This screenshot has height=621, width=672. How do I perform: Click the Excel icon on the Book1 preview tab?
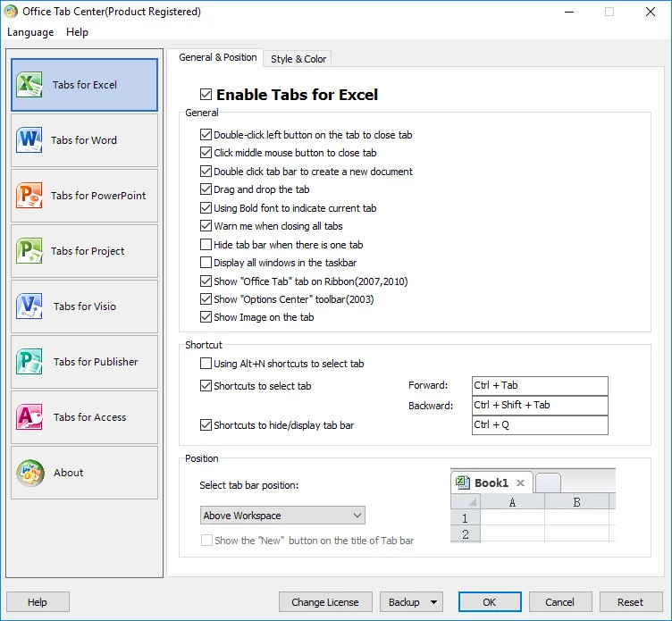pos(462,483)
